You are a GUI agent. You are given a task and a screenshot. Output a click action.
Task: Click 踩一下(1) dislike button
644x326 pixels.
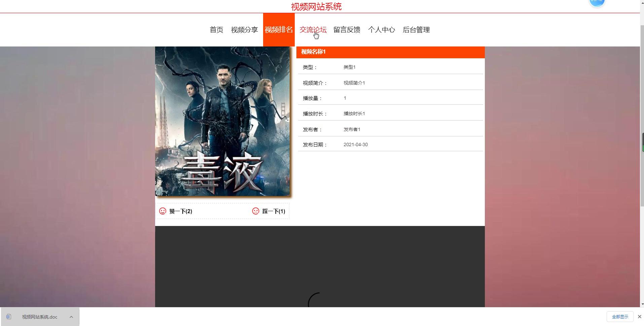point(274,211)
